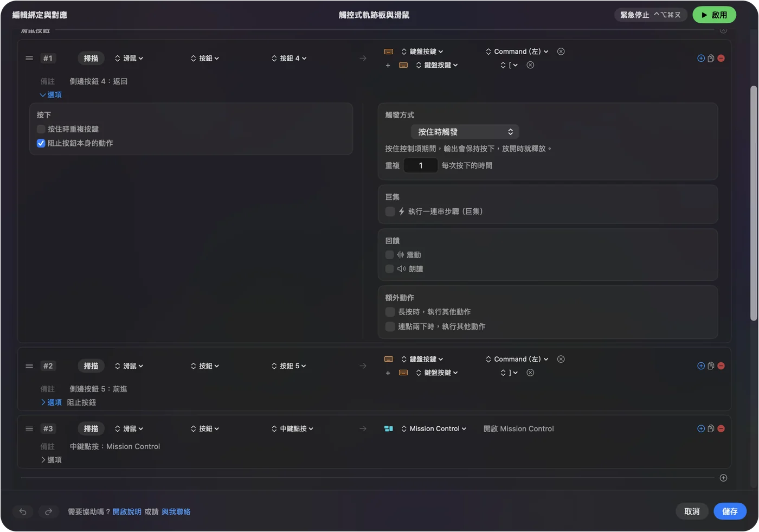Add another output with plus in binding #1

[x=388, y=66]
